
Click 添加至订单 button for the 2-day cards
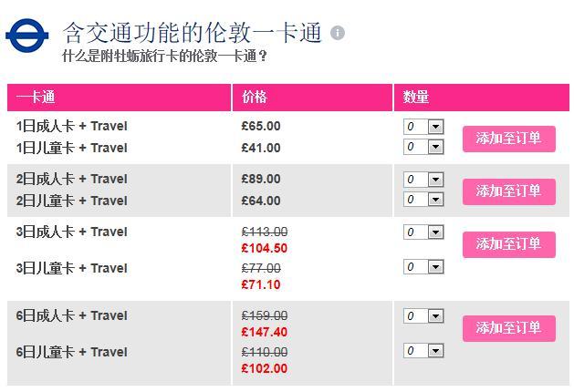pos(508,191)
